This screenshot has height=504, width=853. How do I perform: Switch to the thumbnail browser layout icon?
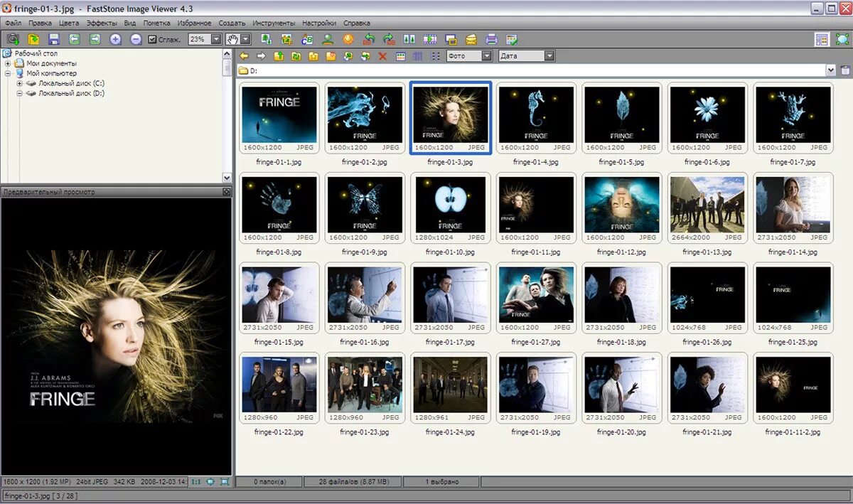click(822, 39)
